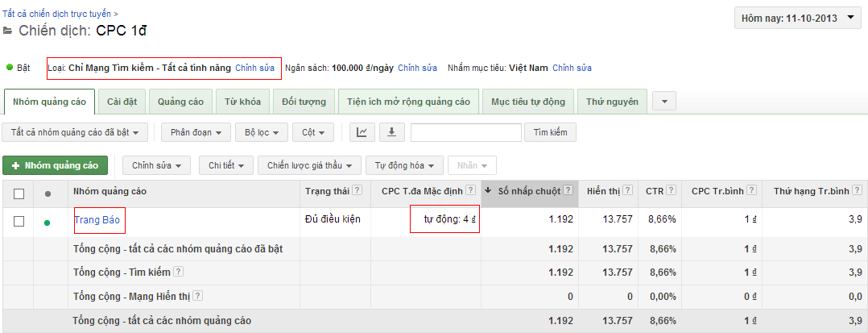Click the grey status dot column header
868x333 pixels.
[48, 194]
